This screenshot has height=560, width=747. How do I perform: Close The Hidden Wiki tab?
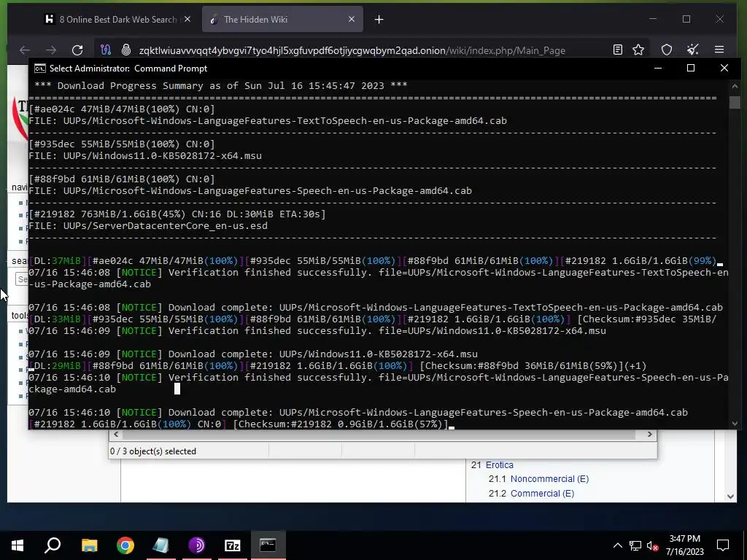tap(352, 20)
